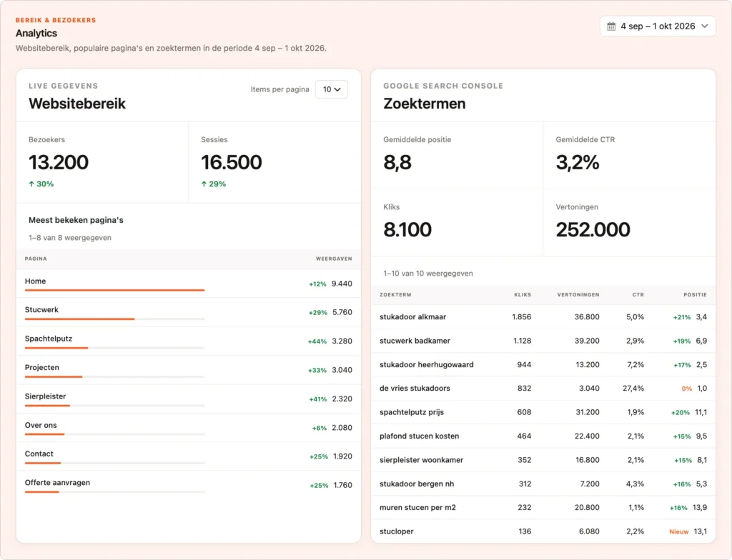Sort by ZOEKTERM column header
732x560 pixels.
[x=395, y=295]
